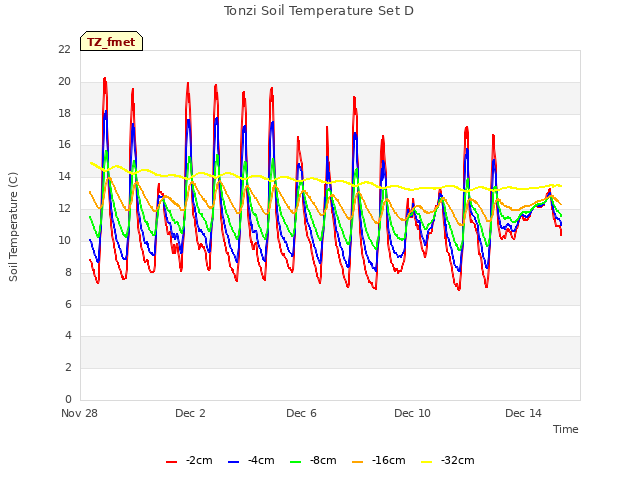Viewport: 640px width, 480px height.
Task: Click the yellow -32cm legend swatch
Action: coord(427,462)
